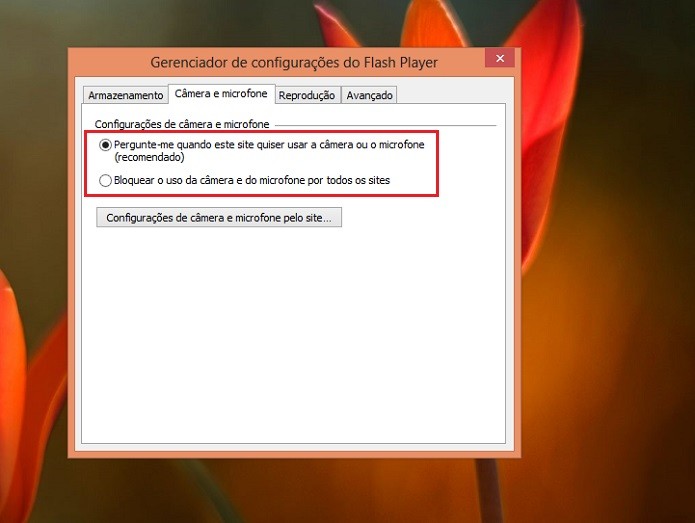
Task: Select the Câmera e microfone tab
Action: coord(221,94)
